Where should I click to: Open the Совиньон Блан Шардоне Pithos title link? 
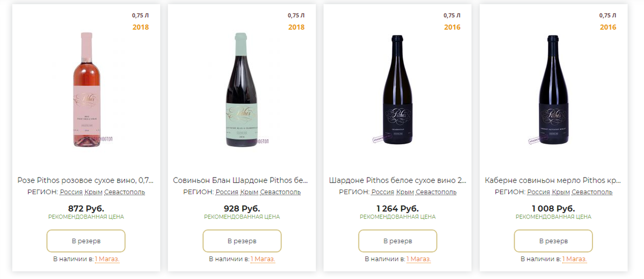(x=241, y=181)
